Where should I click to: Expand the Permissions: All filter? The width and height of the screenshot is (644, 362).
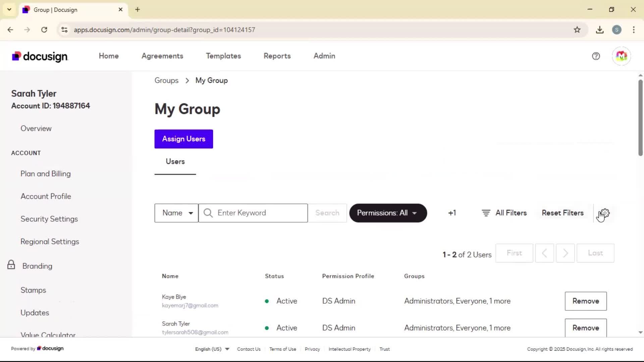click(x=388, y=213)
